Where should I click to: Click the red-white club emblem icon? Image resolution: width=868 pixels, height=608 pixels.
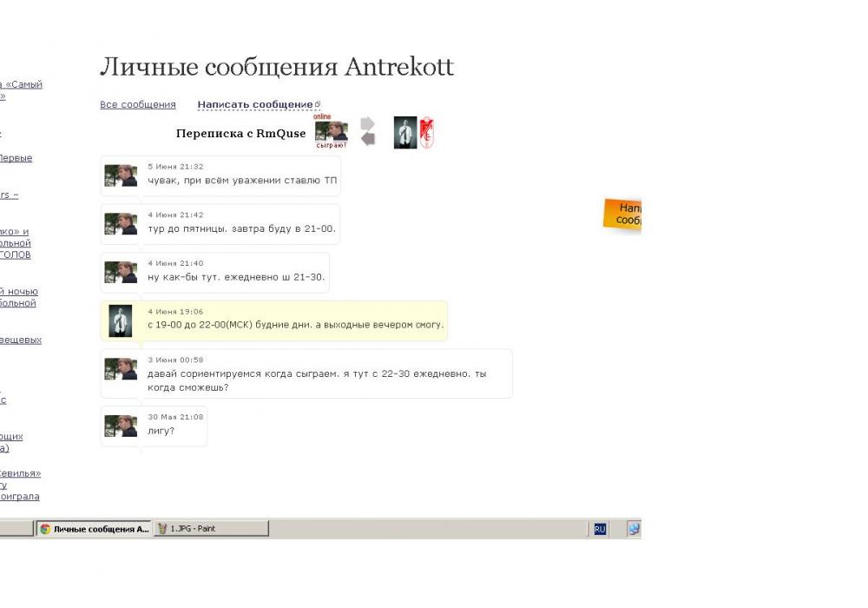tap(426, 133)
